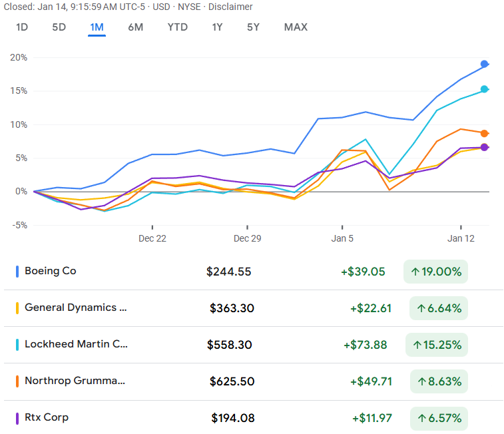Click Rtx Corp's purple color marker
The image size is (504, 434).
tap(17, 418)
